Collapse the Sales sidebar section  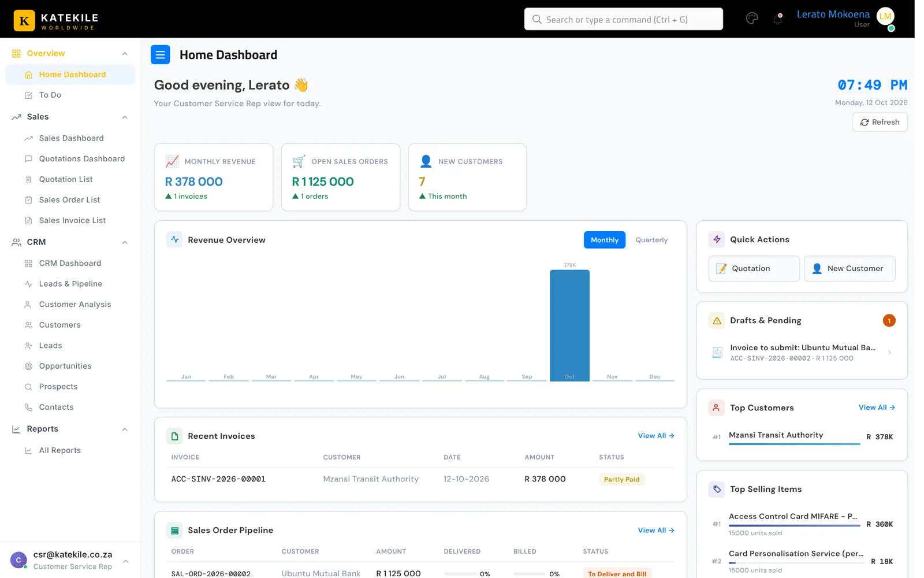125,117
